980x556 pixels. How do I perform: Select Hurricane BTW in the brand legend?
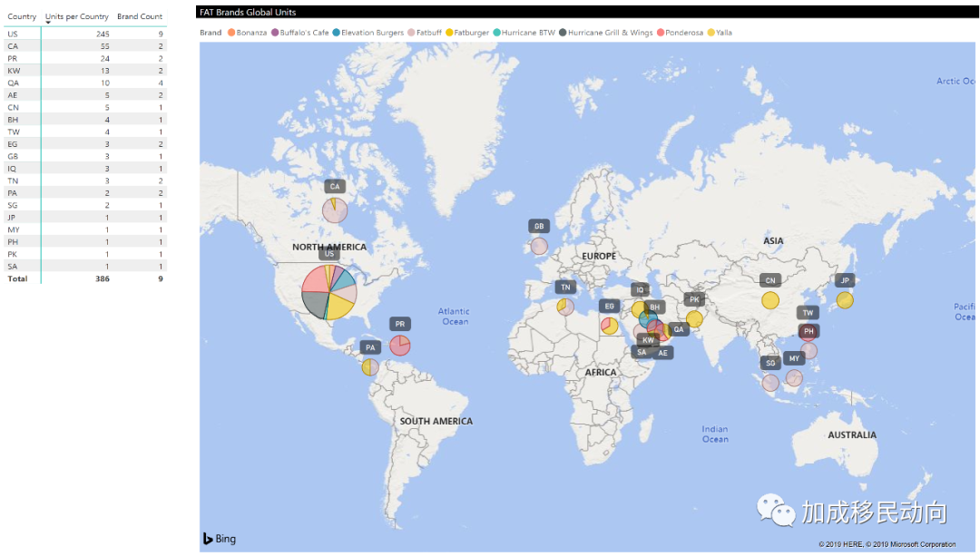[x=524, y=33]
